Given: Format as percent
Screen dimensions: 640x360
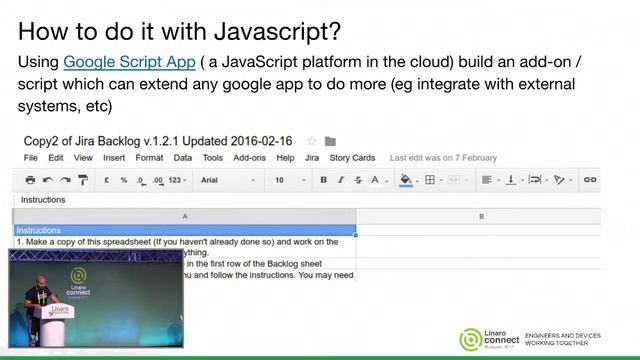Looking at the screenshot, I should [x=124, y=180].
